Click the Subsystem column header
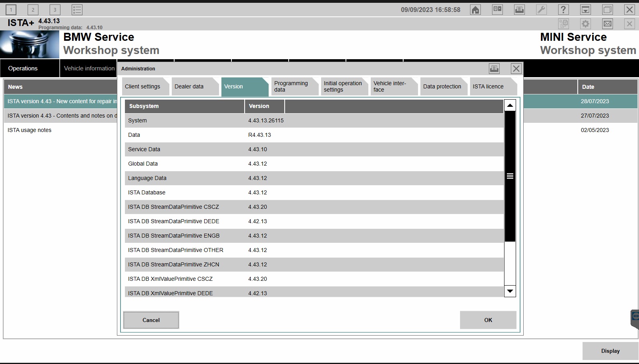The width and height of the screenshot is (639, 364). (x=185, y=106)
